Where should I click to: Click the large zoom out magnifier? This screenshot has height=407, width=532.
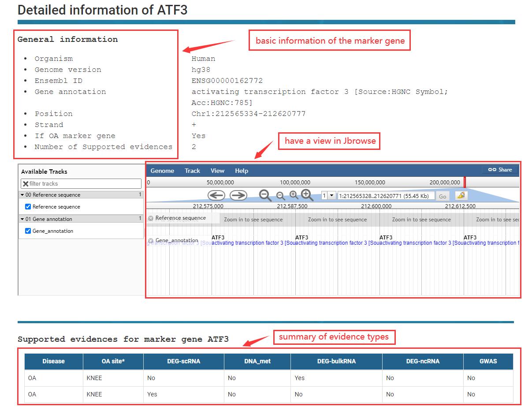pos(265,195)
